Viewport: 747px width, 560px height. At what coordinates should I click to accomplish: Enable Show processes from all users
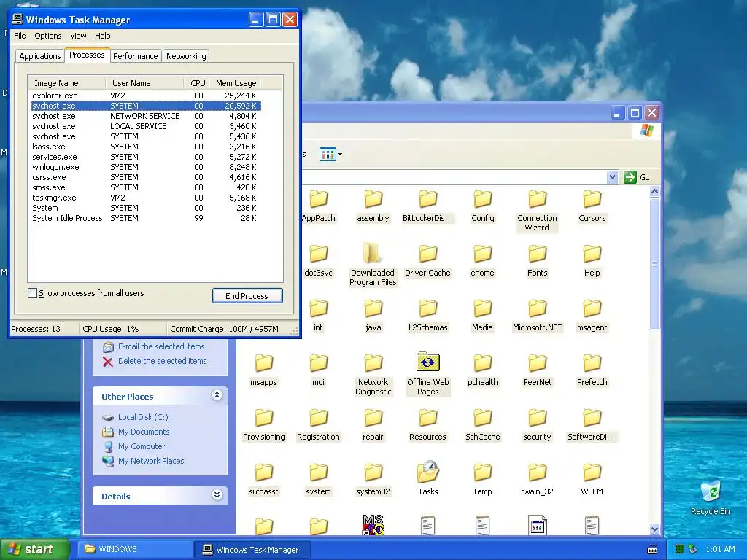click(32, 293)
